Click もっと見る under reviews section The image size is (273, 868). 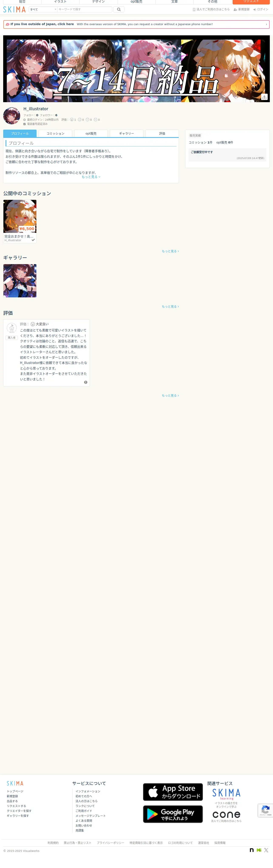click(170, 396)
